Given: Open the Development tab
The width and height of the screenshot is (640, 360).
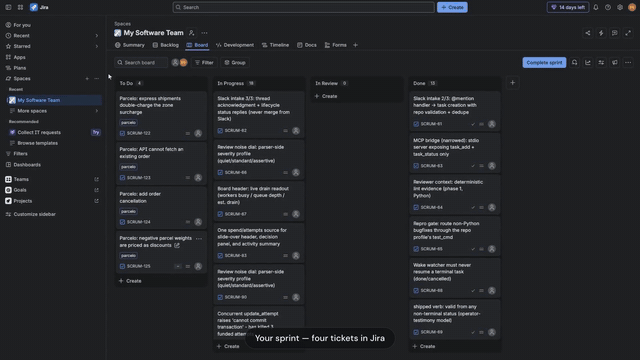Looking at the screenshot, I should pos(235,45).
